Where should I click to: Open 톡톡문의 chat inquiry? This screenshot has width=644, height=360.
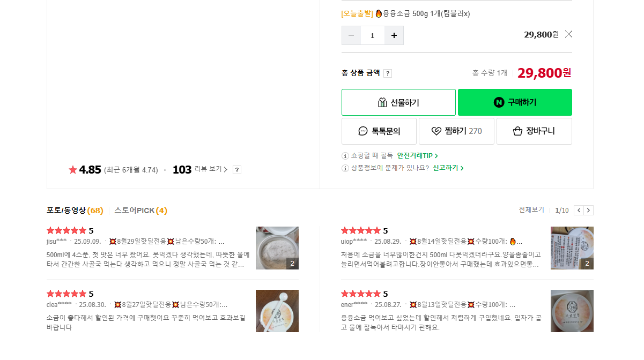tap(380, 131)
